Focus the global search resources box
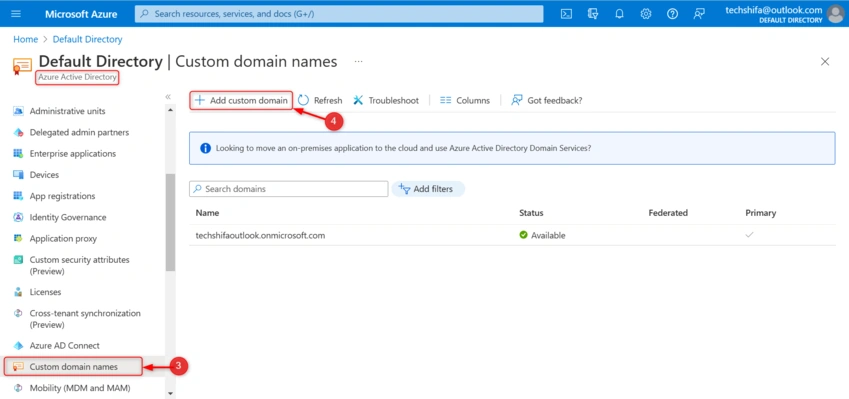This screenshot has height=399, width=849. pyautogui.click(x=339, y=14)
